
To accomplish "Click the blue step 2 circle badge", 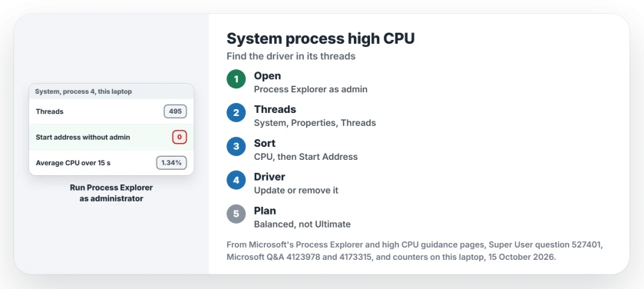I will (x=236, y=113).
